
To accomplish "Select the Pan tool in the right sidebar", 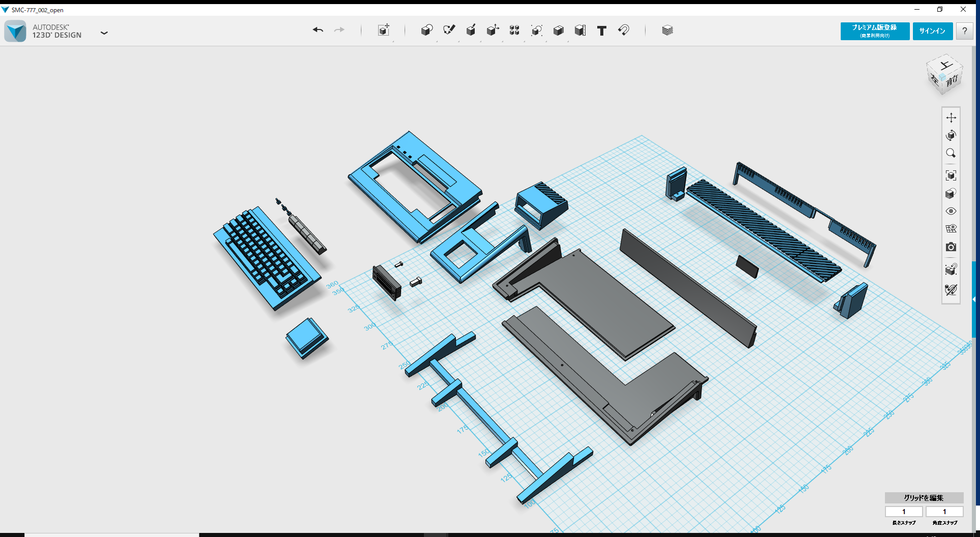I will click(951, 117).
